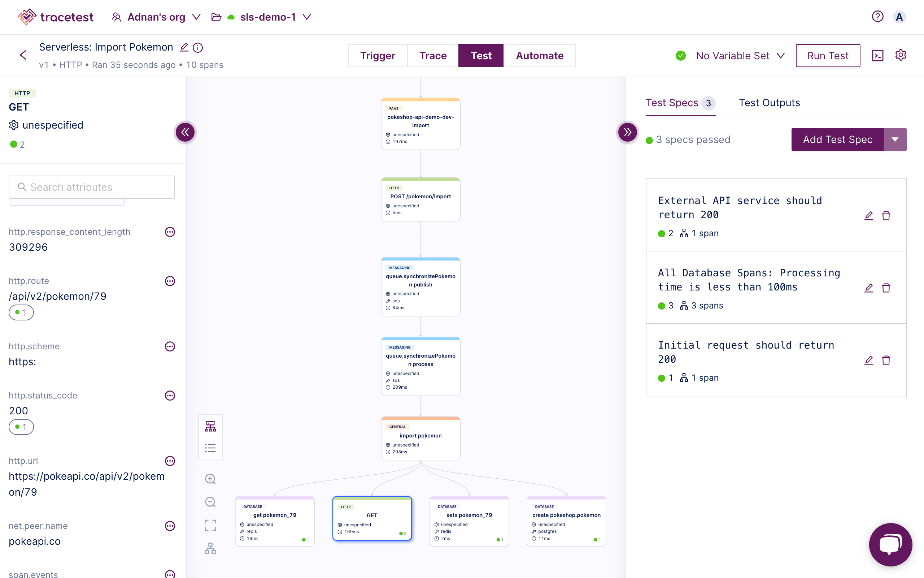
Task: Focus the Search attributes field
Action: [x=92, y=187]
